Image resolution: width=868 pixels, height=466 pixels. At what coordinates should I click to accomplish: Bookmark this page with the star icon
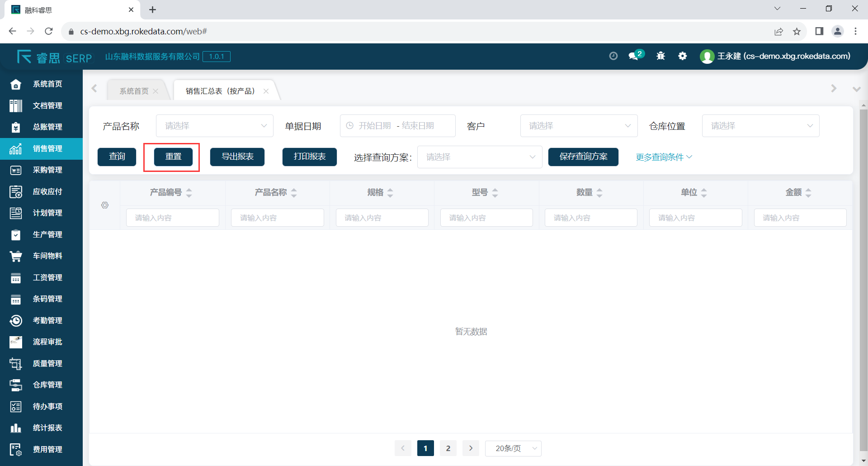coord(797,31)
